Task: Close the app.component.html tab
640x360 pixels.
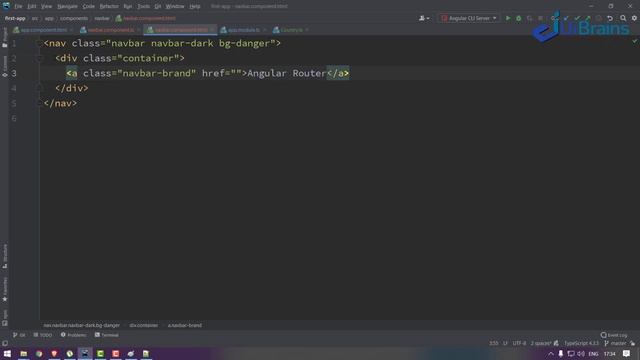Action: tap(71, 30)
